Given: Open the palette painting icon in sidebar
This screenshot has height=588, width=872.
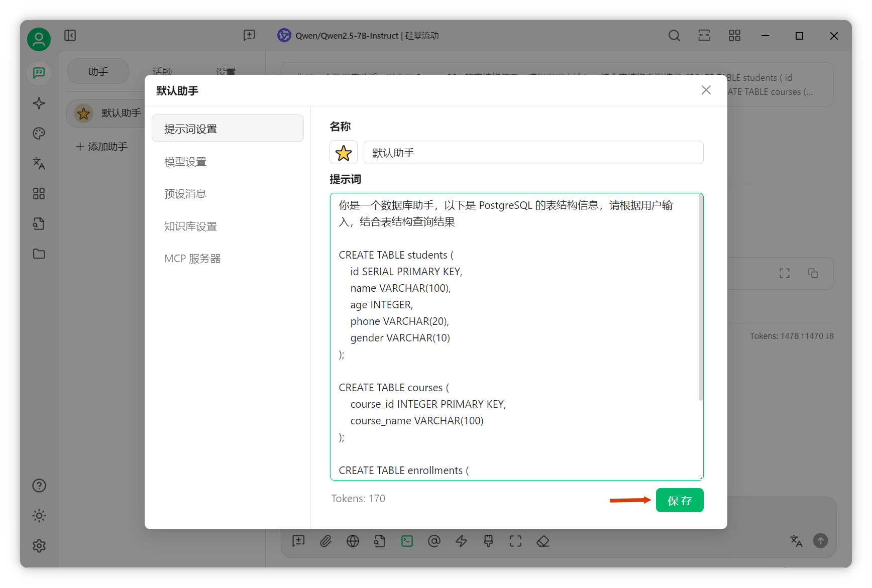Looking at the screenshot, I should pyautogui.click(x=39, y=133).
